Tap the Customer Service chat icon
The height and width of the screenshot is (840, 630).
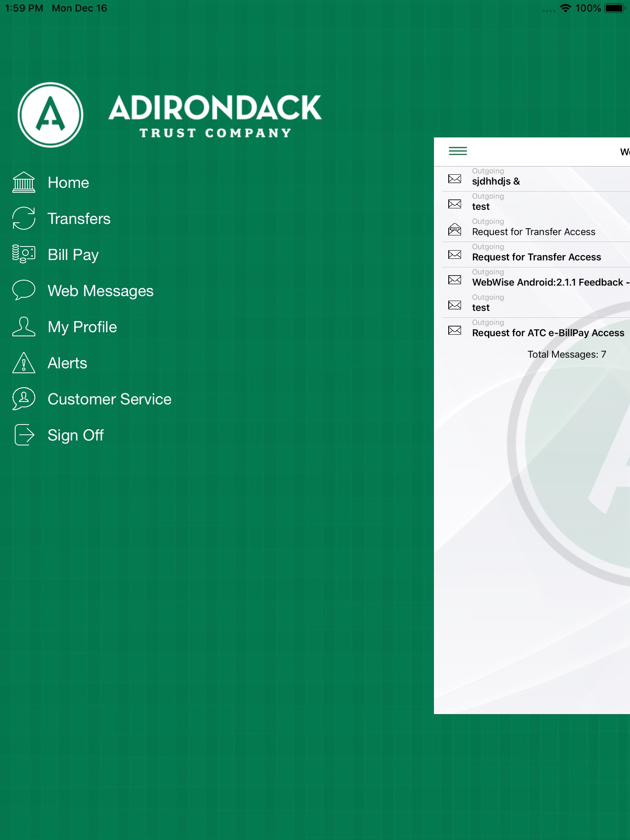pos(24,399)
